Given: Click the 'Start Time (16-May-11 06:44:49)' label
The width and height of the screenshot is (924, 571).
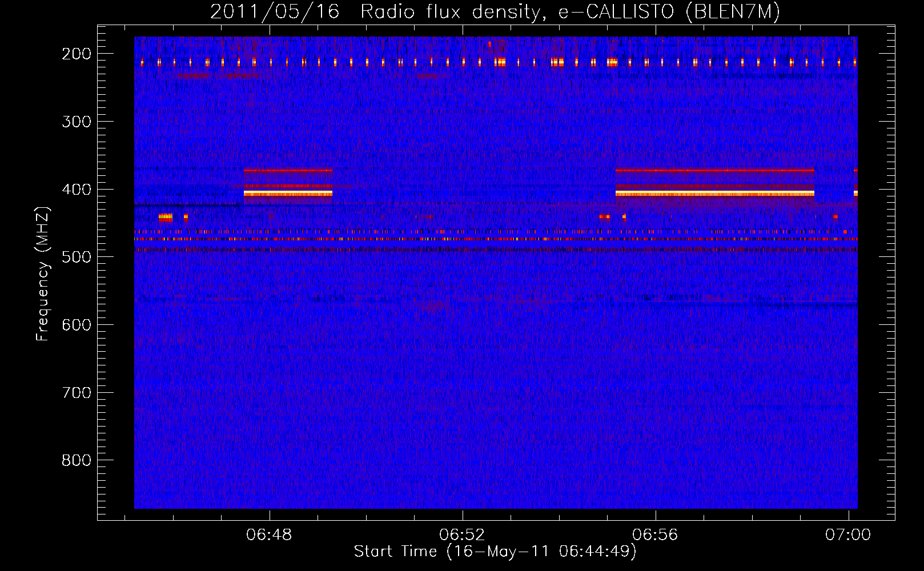Looking at the screenshot, I should pos(495,552).
